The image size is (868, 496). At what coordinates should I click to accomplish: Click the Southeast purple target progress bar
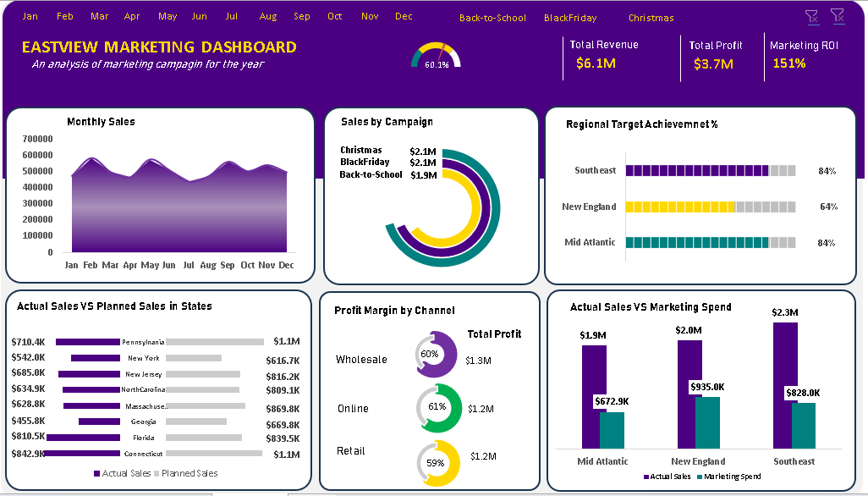coord(696,170)
